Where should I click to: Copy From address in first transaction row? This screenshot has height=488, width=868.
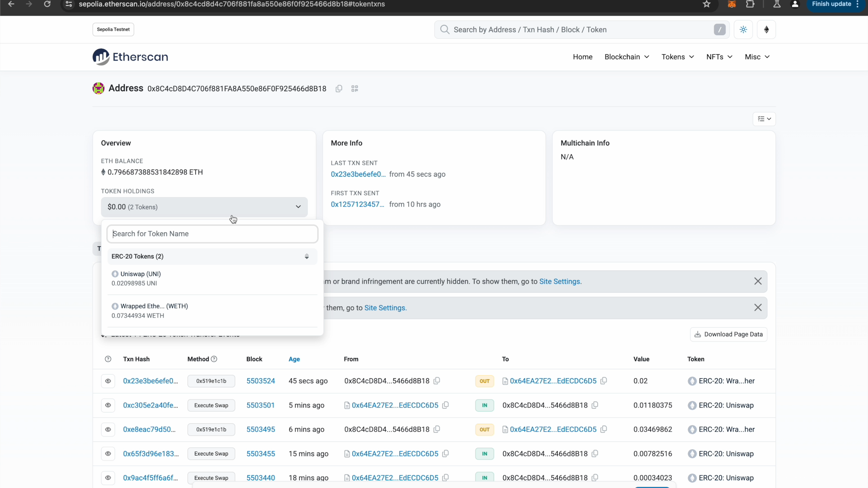tap(437, 381)
